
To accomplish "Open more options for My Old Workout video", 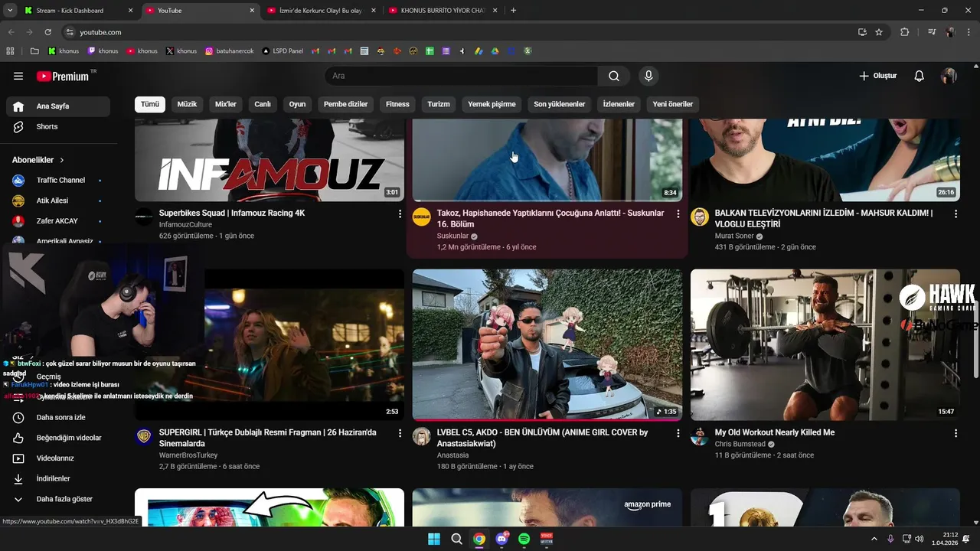I will [955, 433].
